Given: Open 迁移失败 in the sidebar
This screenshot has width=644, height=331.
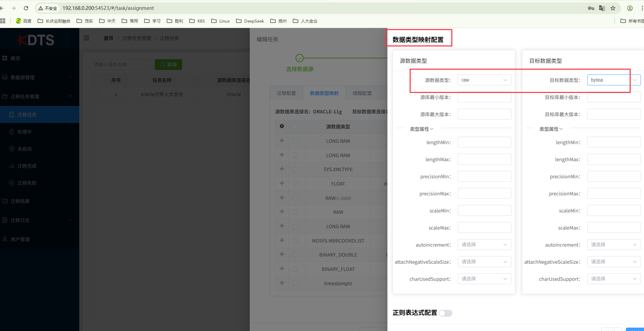Looking at the screenshot, I should [x=40, y=183].
